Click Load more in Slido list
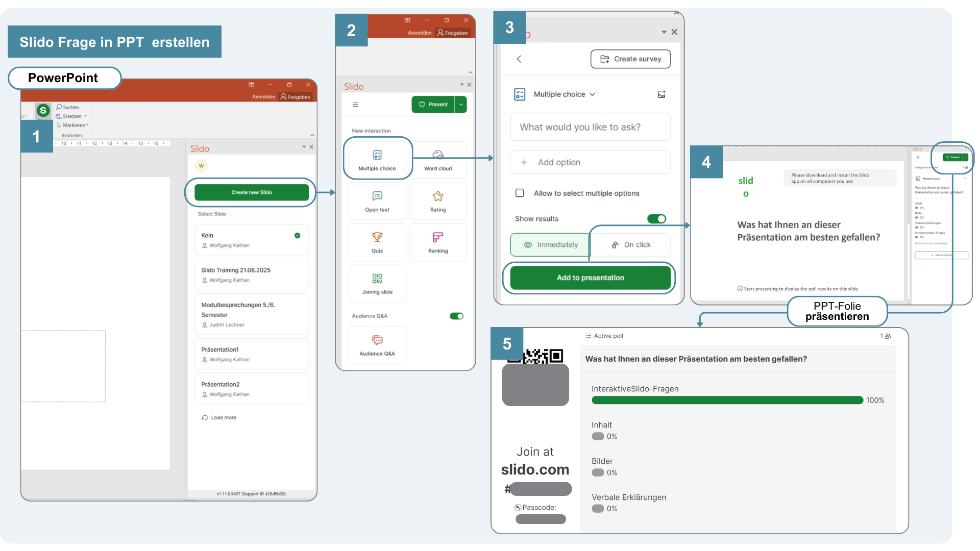The height and width of the screenshot is (551, 980). click(x=219, y=417)
